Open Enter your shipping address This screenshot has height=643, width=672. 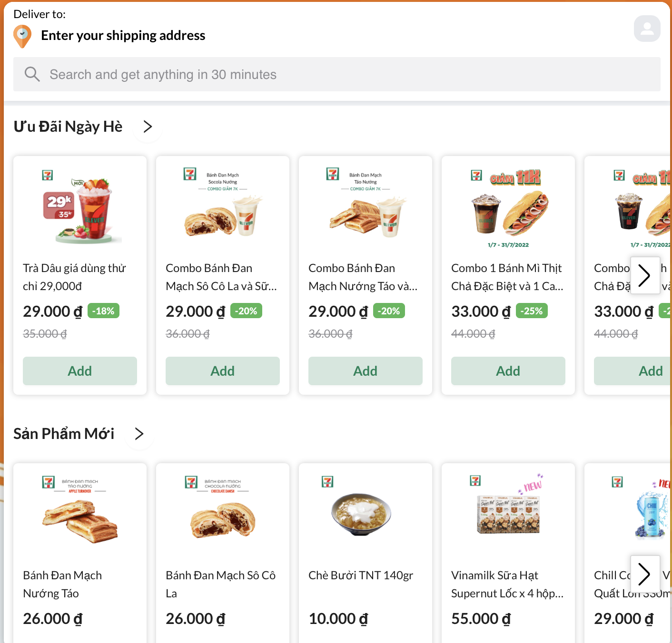tap(123, 36)
